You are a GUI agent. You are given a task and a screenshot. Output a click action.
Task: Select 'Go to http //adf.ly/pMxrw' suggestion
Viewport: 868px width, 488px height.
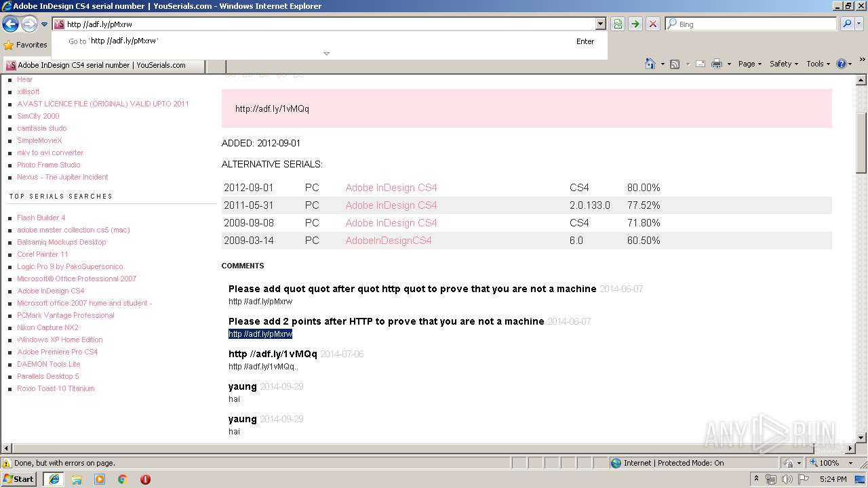click(329, 41)
